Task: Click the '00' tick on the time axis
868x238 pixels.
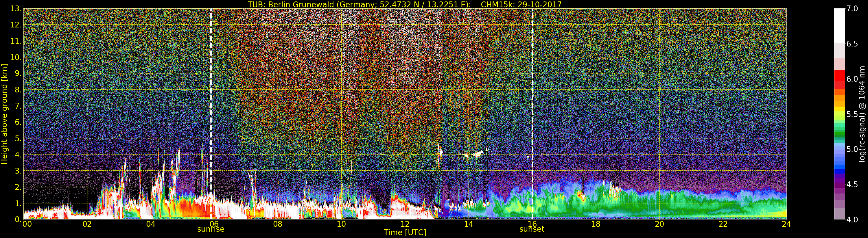Action: [27, 224]
